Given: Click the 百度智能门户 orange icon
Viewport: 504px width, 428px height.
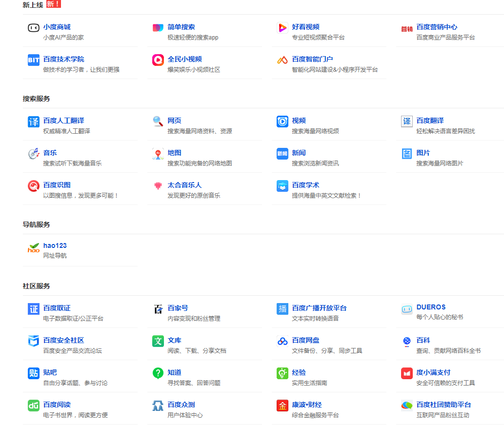Looking at the screenshot, I should click(x=282, y=60).
